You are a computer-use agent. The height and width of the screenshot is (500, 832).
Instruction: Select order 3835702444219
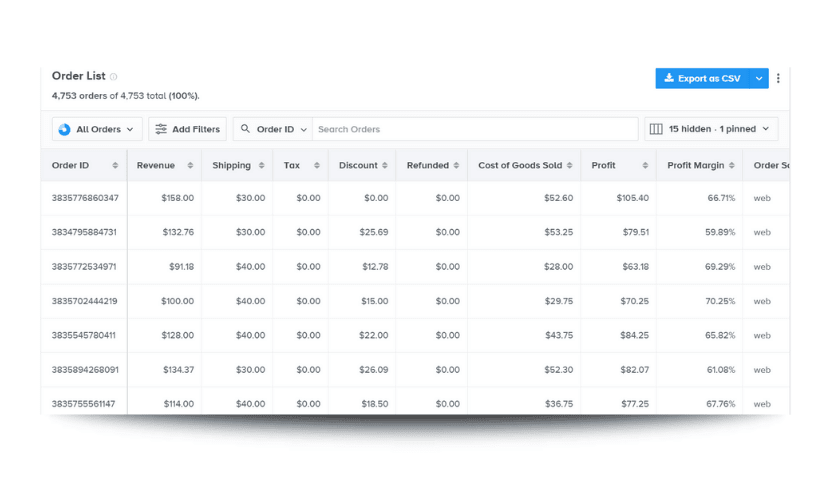coord(84,301)
